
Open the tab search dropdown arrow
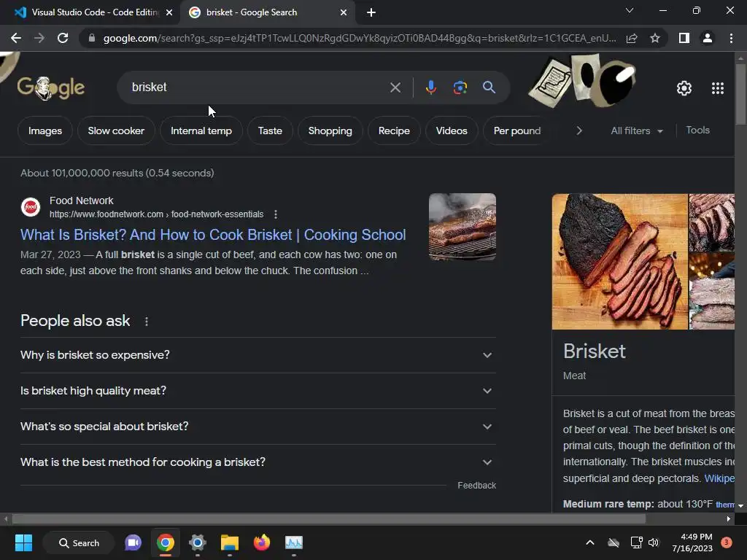pyautogui.click(x=630, y=10)
